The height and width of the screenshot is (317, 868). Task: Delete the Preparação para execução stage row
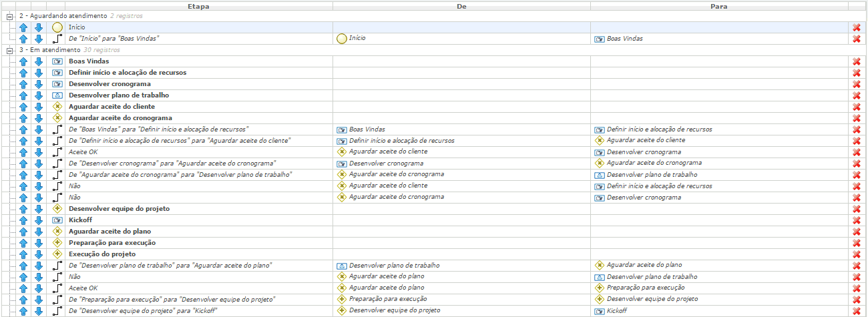857,243
